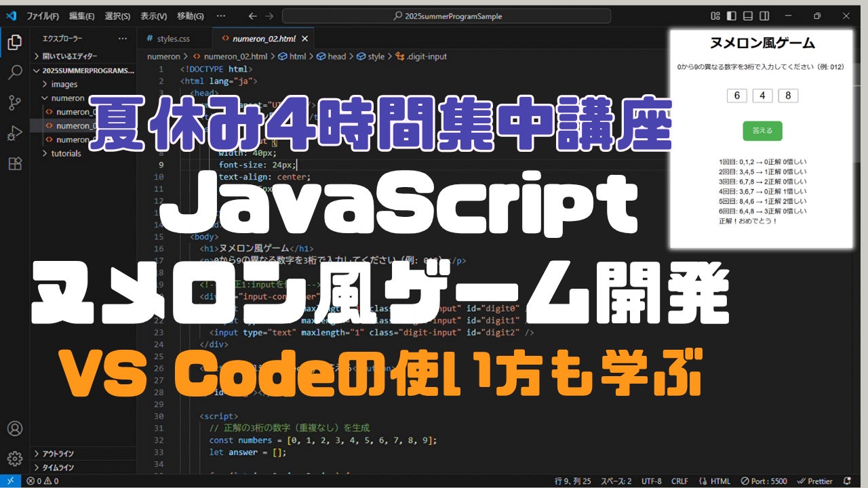Screen dimensions: 868x488
Task: Select the numeron_02.html editor tab
Action: tap(263, 39)
